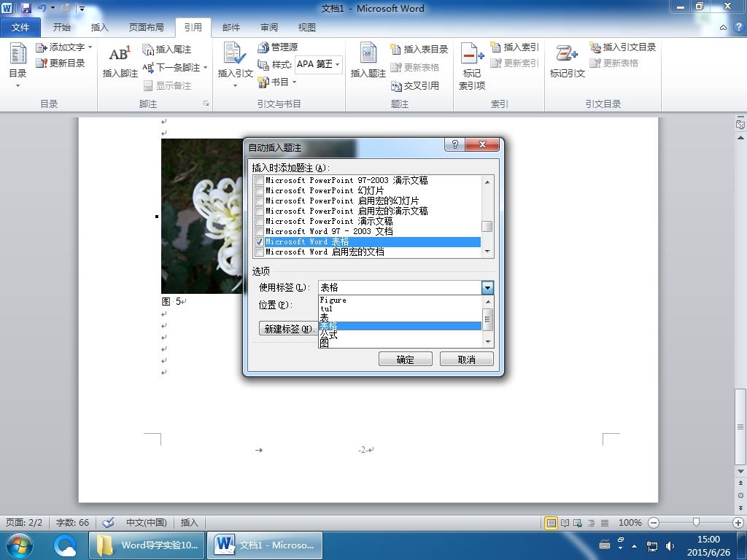Zoom in with the plus button

(x=738, y=523)
